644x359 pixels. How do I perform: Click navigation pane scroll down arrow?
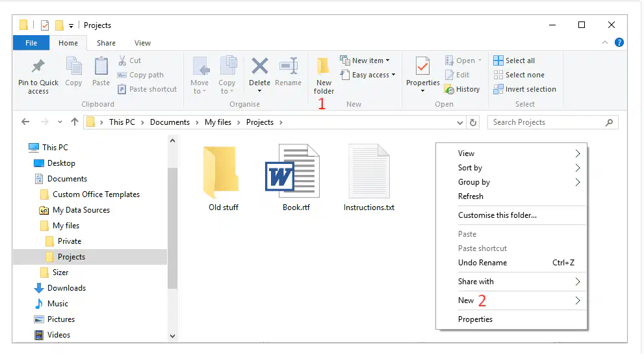(172, 336)
